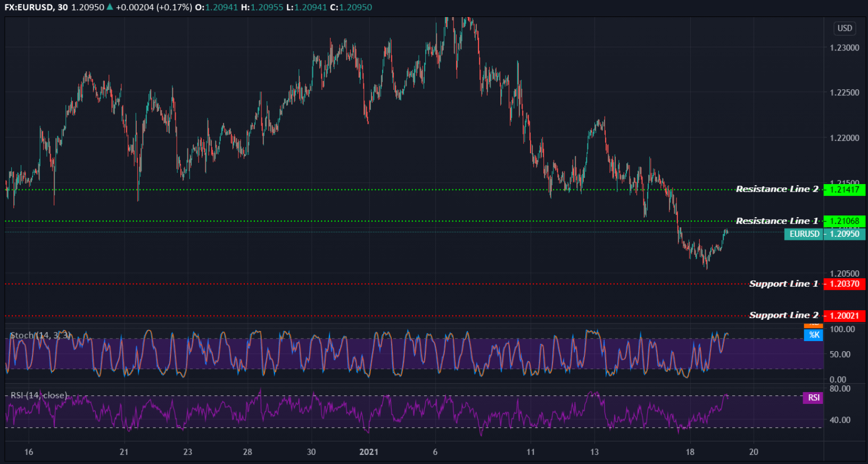The height and width of the screenshot is (464, 868).
Task: Click the 1.22500 price axis label
Action: pos(845,93)
